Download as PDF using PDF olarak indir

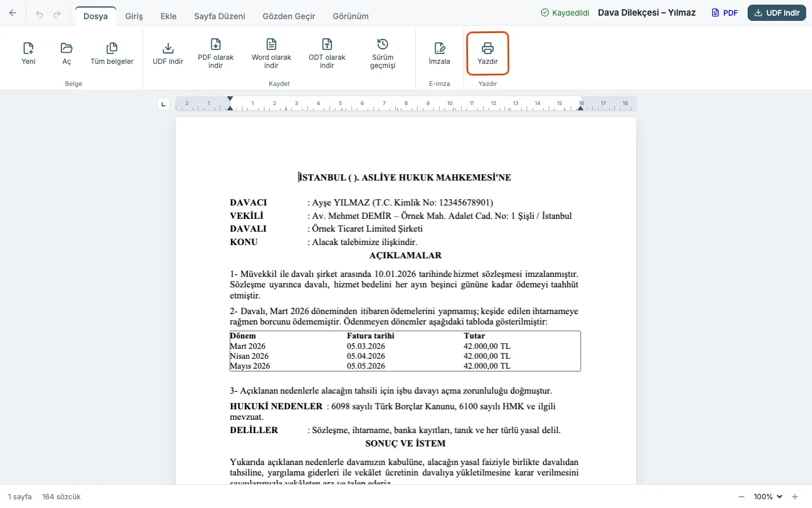pyautogui.click(x=216, y=53)
